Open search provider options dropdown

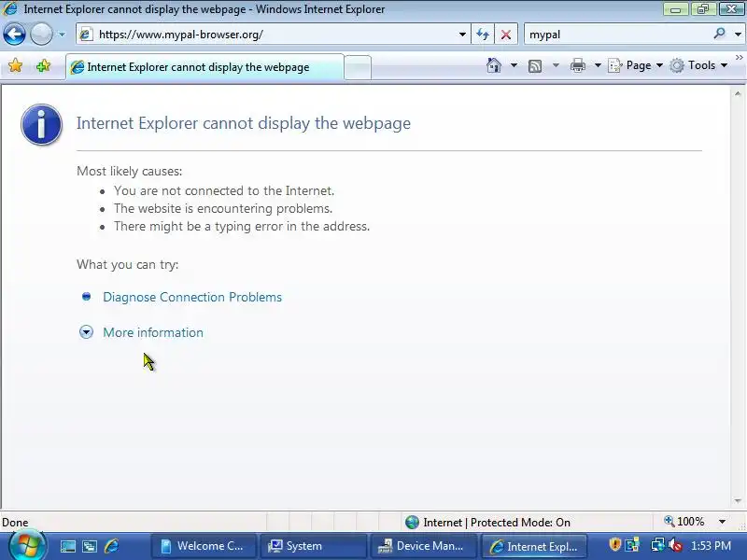(x=738, y=35)
